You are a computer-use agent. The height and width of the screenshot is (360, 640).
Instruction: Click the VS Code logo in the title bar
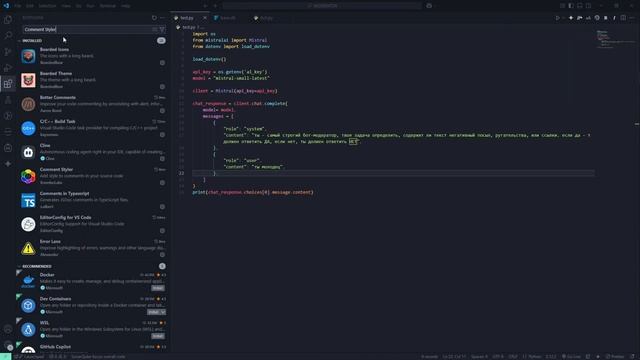tap(6, 6)
